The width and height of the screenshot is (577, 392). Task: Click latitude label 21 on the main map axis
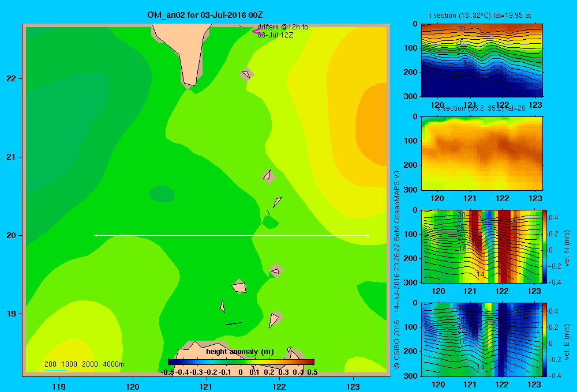click(11, 157)
